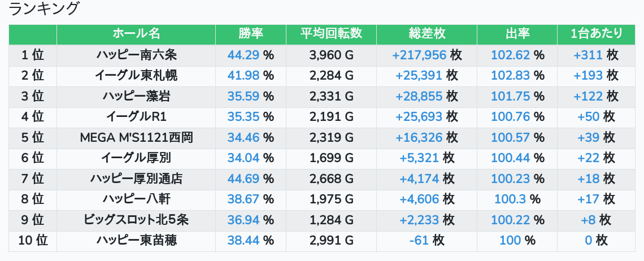Viewport: 644px width, 261px height.
Task: Click the 44.29 win rate value
Action: pos(243,55)
